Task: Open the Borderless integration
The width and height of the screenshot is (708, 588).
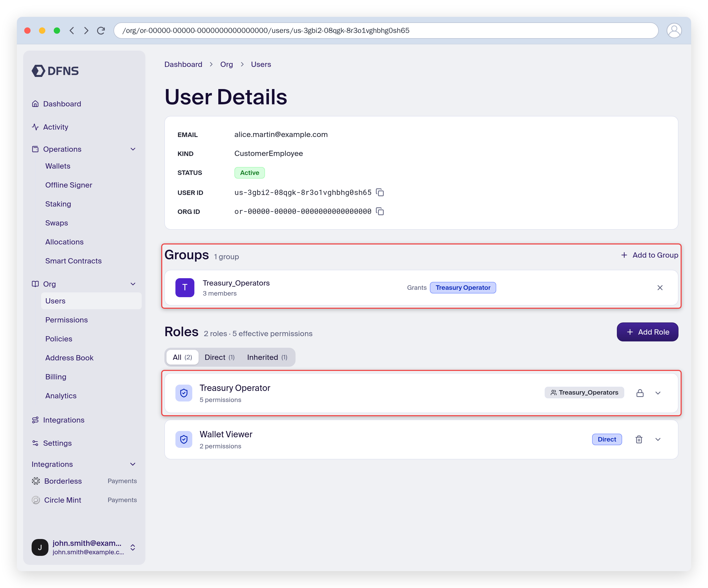Action: point(84,481)
